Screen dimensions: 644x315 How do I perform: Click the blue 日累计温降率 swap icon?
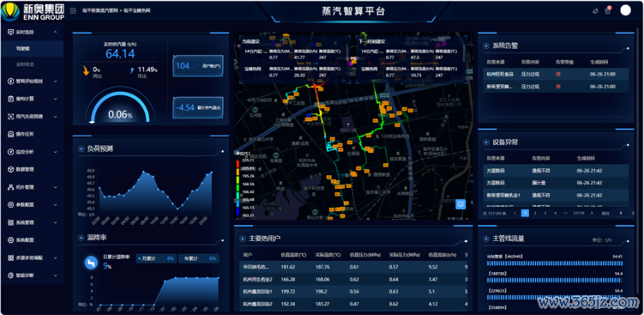tap(91, 264)
